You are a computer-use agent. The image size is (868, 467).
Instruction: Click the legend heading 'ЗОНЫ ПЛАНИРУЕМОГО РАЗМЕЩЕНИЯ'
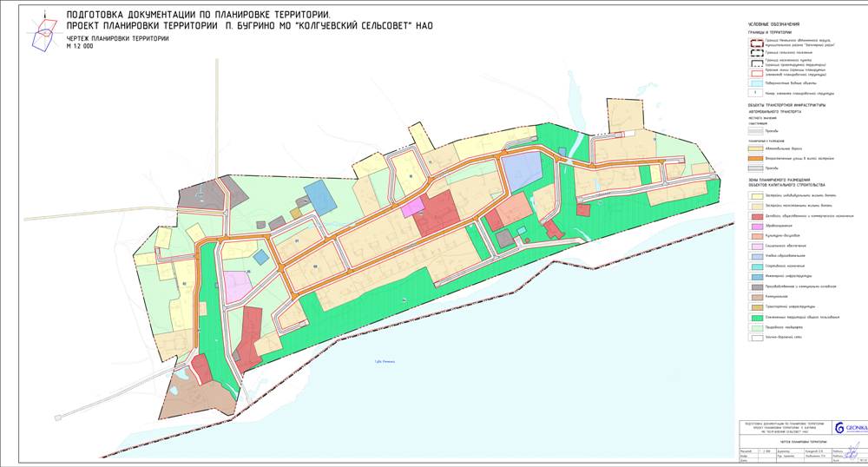coord(779,181)
